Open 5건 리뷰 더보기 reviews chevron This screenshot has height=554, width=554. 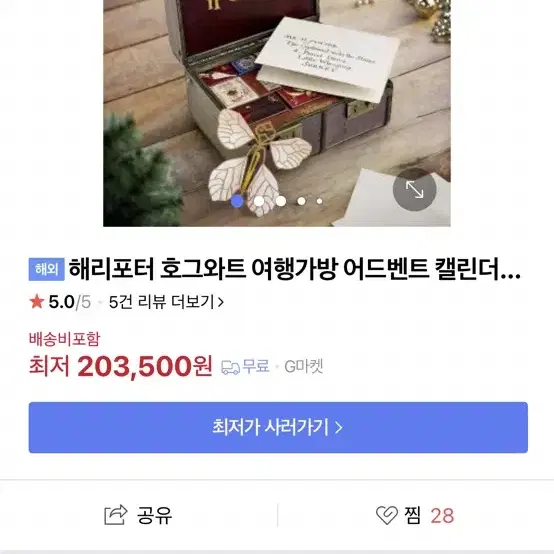pyautogui.click(x=221, y=302)
